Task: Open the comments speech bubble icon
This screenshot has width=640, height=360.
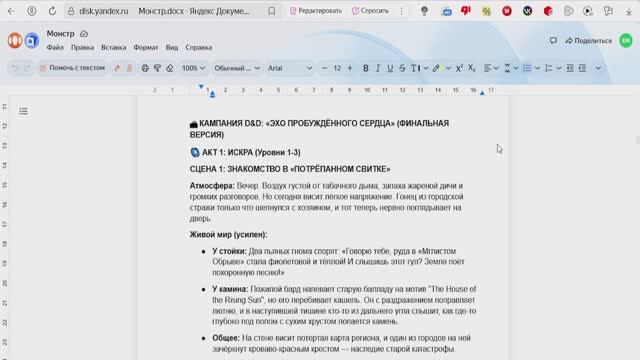Action: 553,40
